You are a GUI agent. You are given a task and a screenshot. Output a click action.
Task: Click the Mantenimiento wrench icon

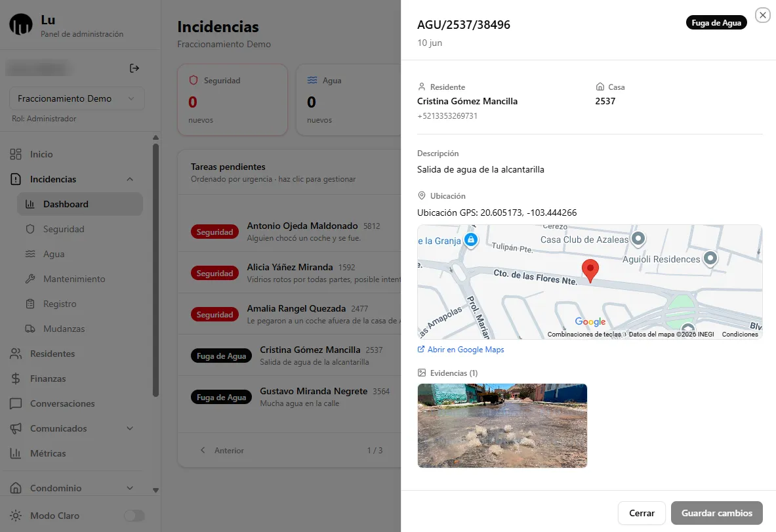click(x=30, y=279)
